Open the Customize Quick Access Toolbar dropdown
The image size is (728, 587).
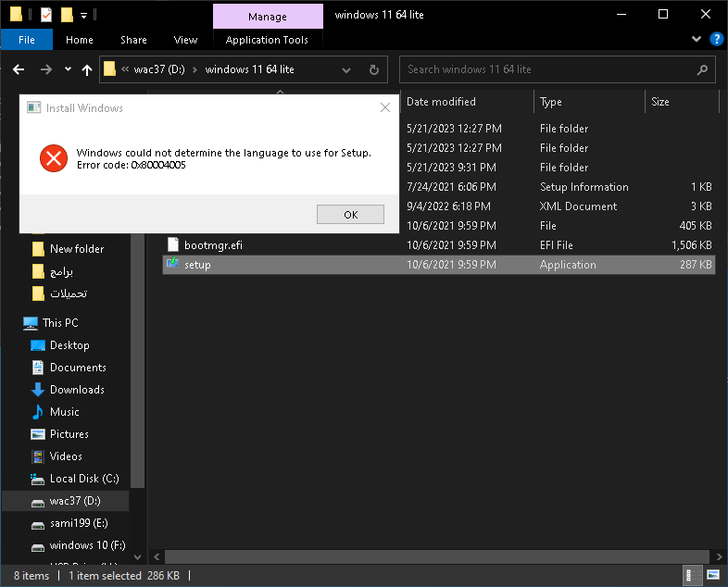pos(83,16)
